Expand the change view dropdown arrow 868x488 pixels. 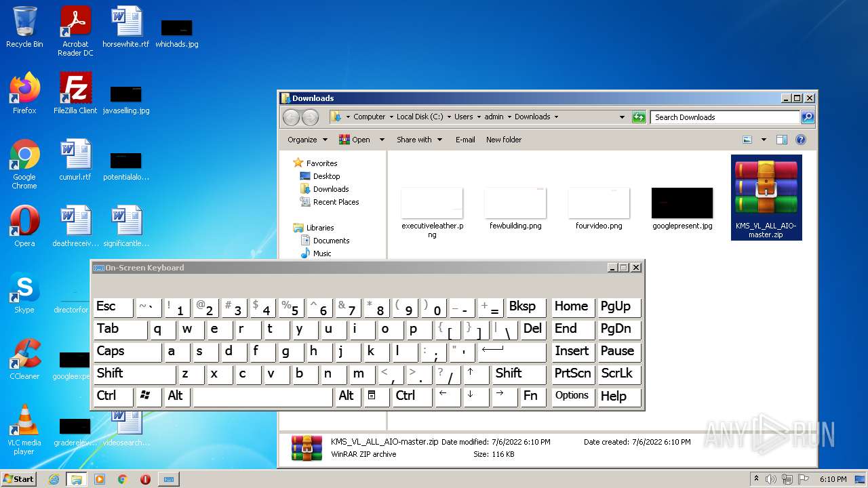pos(764,140)
